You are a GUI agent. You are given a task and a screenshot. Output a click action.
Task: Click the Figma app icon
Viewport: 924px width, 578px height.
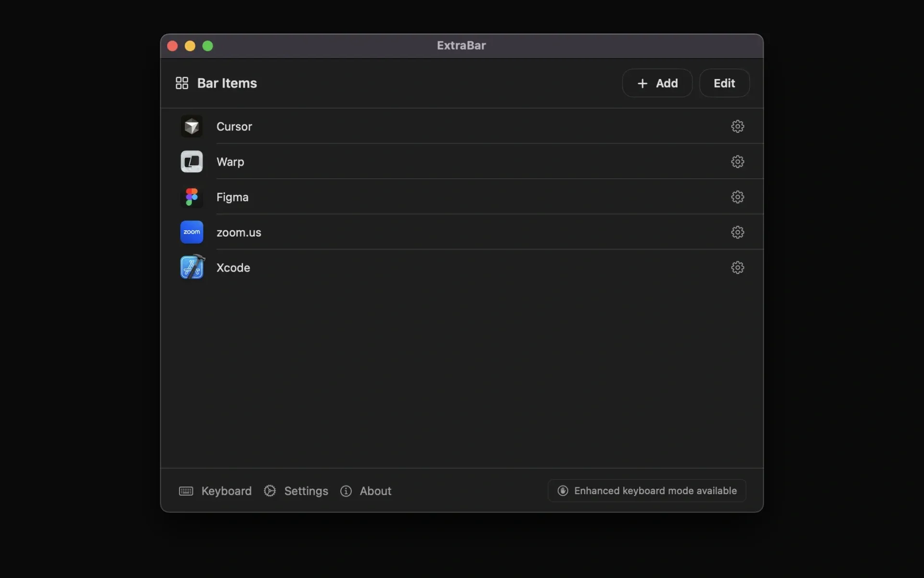[192, 197]
